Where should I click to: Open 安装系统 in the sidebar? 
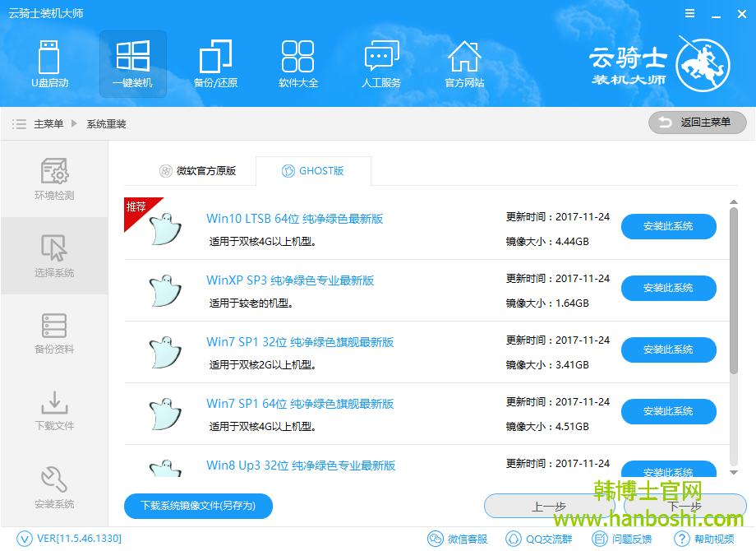coord(53,485)
